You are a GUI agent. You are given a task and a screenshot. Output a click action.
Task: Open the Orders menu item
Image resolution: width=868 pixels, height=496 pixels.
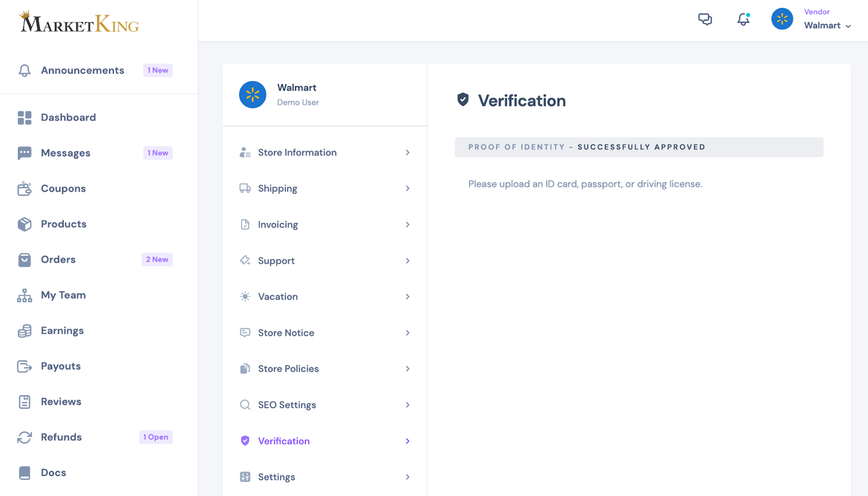click(58, 259)
